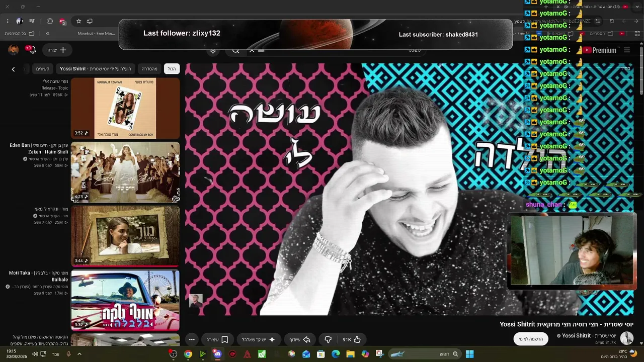Image resolution: width=644 pixels, height=362 pixels.
Task: Click the 'יש לך שאלה?' ask button
Action: [259, 340]
